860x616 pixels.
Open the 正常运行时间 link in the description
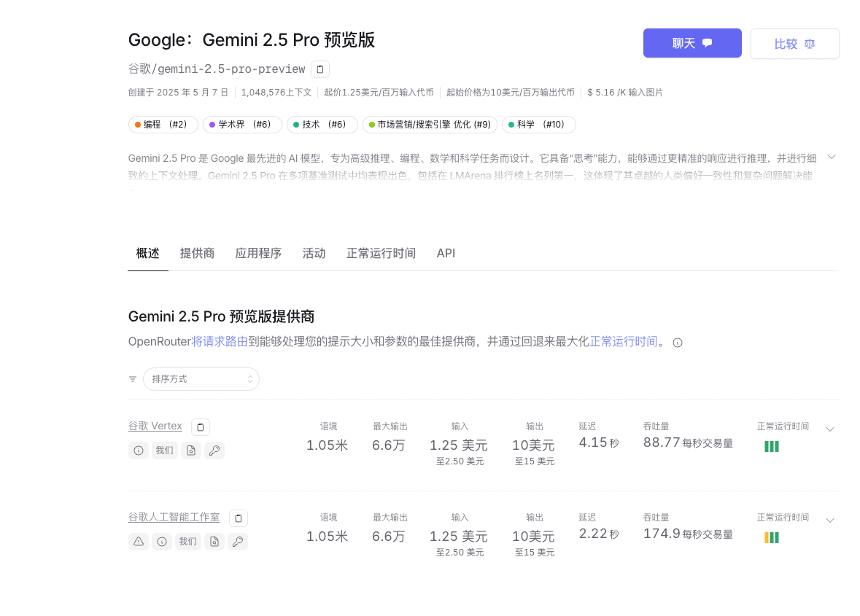(x=624, y=341)
